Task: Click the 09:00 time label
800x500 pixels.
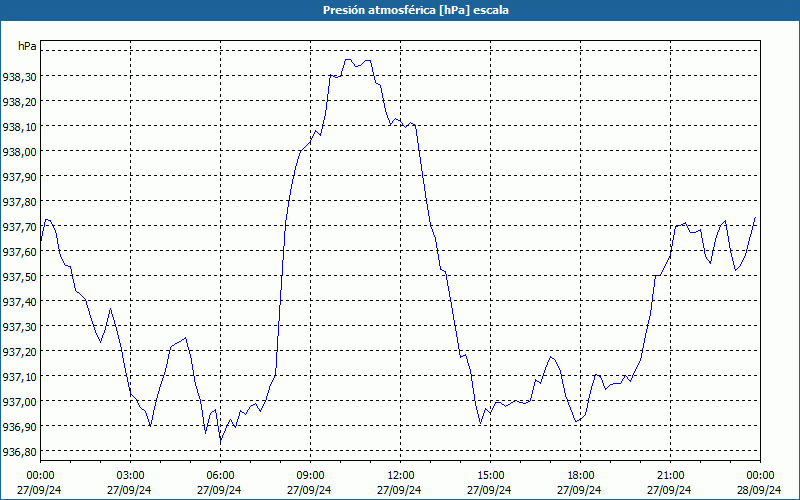Action: coord(310,476)
